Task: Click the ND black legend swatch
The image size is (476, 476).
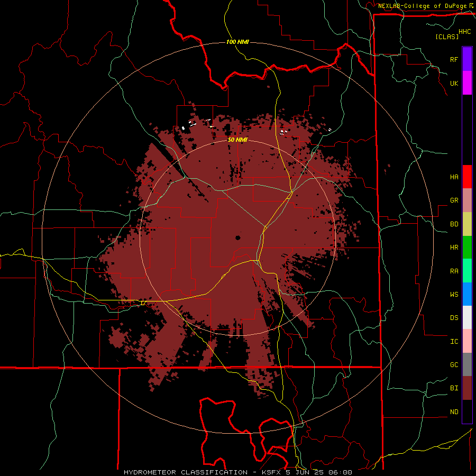Action: pos(467,411)
